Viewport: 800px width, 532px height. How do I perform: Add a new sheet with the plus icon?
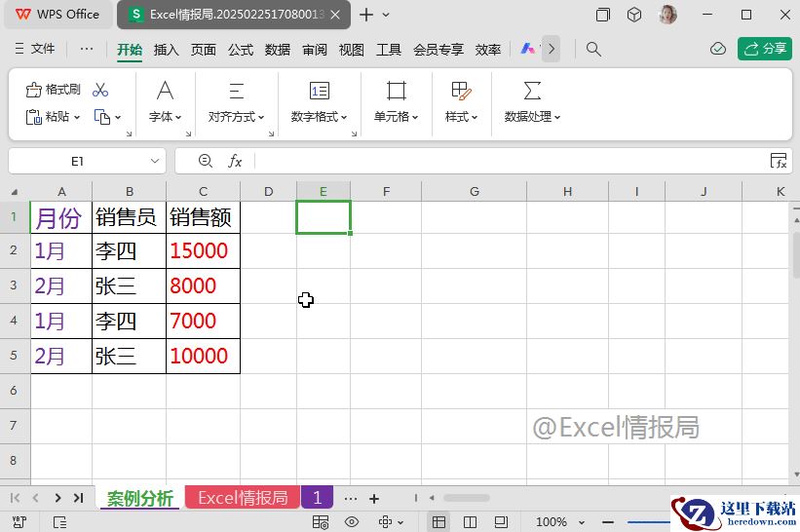pyautogui.click(x=374, y=499)
